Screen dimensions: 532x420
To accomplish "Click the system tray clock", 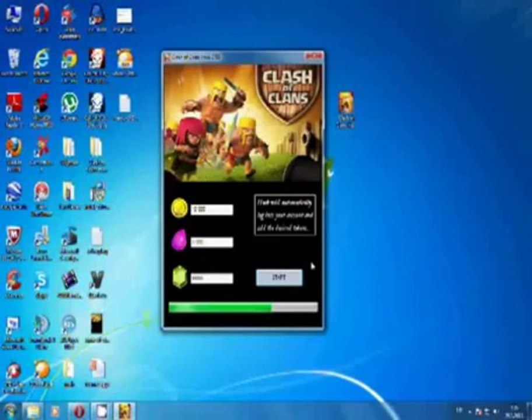I will coord(514,411).
